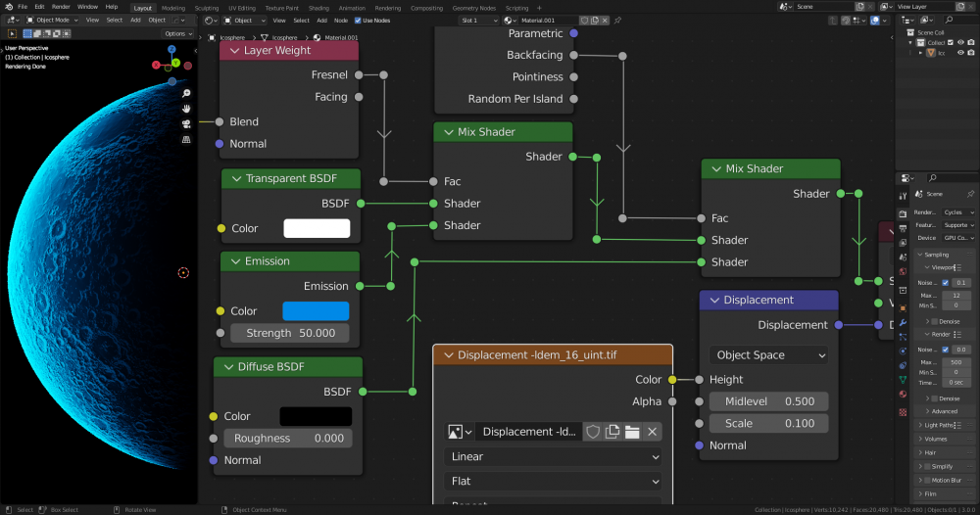The width and height of the screenshot is (980, 515).
Task: Switch to Shading workspace tab
Action: (x=318, y=8)
